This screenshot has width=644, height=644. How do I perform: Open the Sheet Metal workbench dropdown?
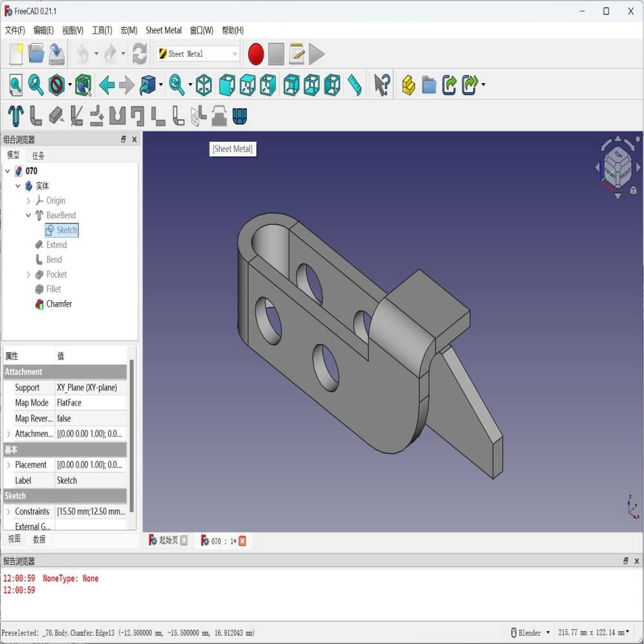235,54
